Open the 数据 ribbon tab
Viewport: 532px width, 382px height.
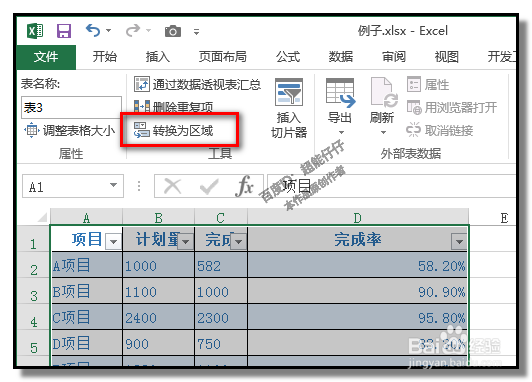[x=341, y=57]
